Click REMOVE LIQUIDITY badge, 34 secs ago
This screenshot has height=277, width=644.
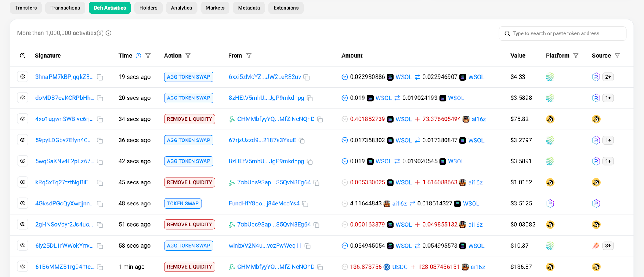coord(190,119)
